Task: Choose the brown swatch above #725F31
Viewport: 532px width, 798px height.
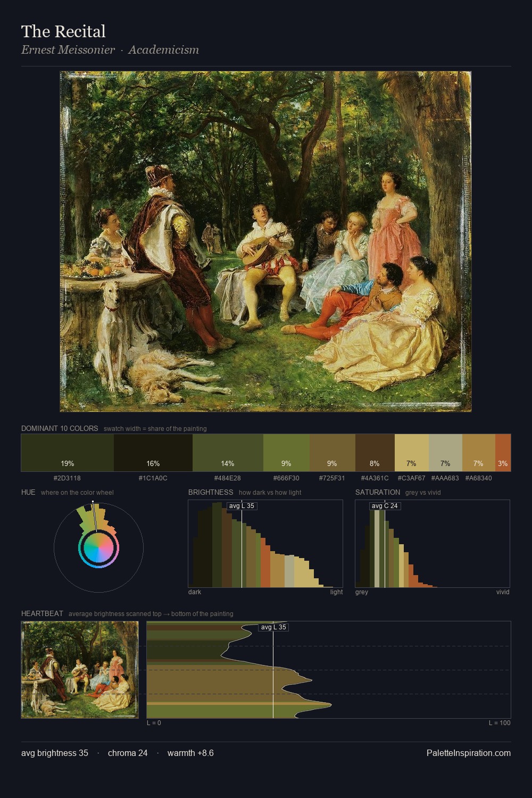Action: pos(332,453)
